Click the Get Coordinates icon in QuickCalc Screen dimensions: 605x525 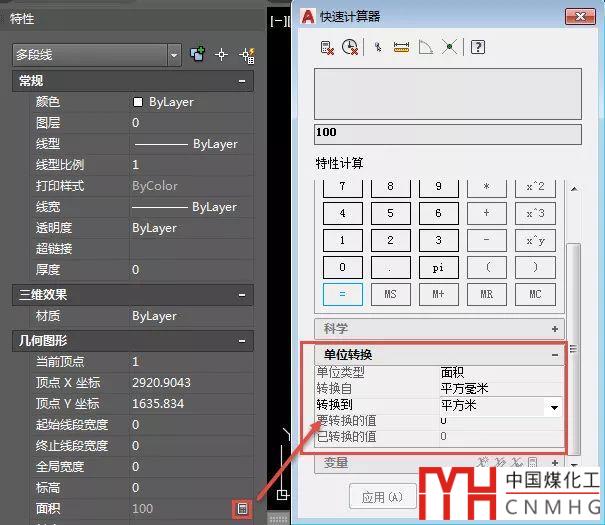coord(378,47)
